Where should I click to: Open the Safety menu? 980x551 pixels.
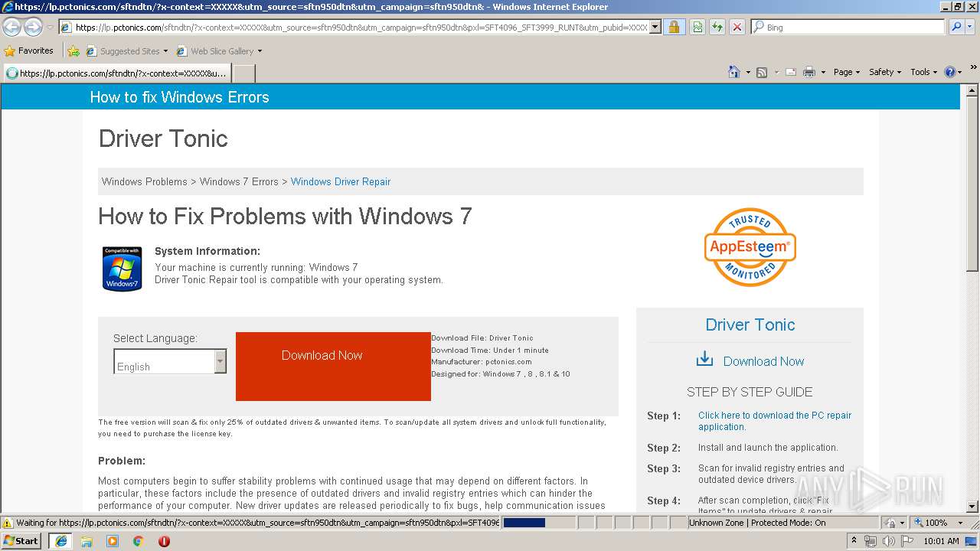[885, 72]
